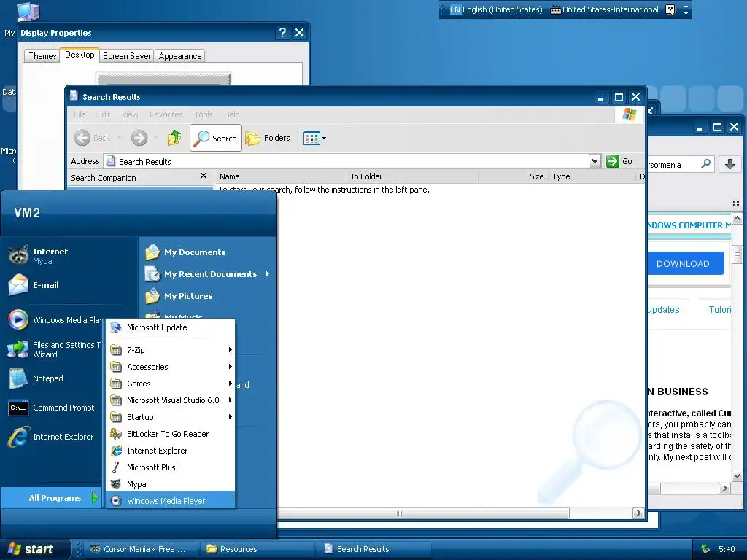Screen dimensions: 747x560
Task: Sort by the Size column header
Action: (514, 176)
